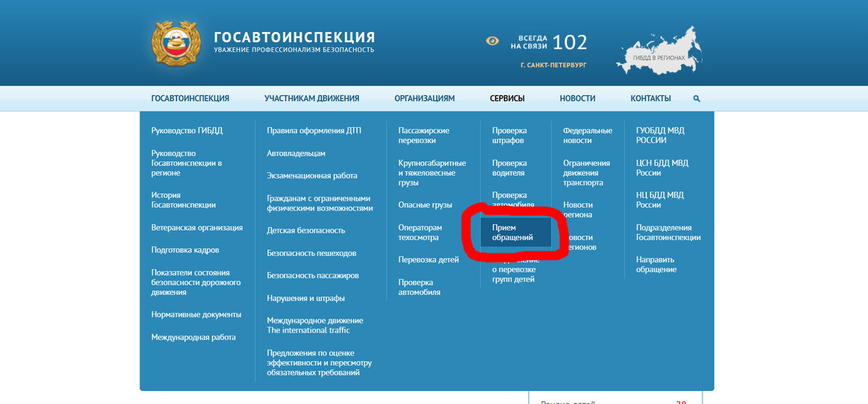Open Нарушения и штрафы link
The width and height of the screenshot is (868, 404).
click(x=305, y=298)
